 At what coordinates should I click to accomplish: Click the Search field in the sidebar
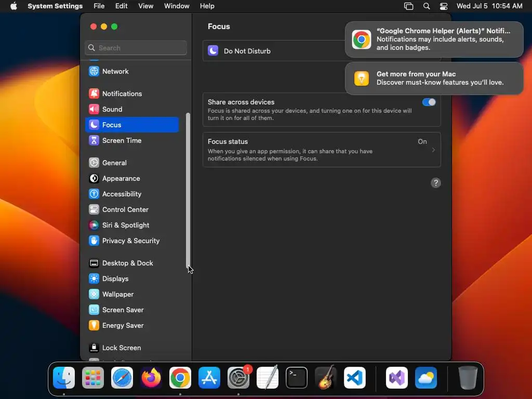click(x=136, y=48)
